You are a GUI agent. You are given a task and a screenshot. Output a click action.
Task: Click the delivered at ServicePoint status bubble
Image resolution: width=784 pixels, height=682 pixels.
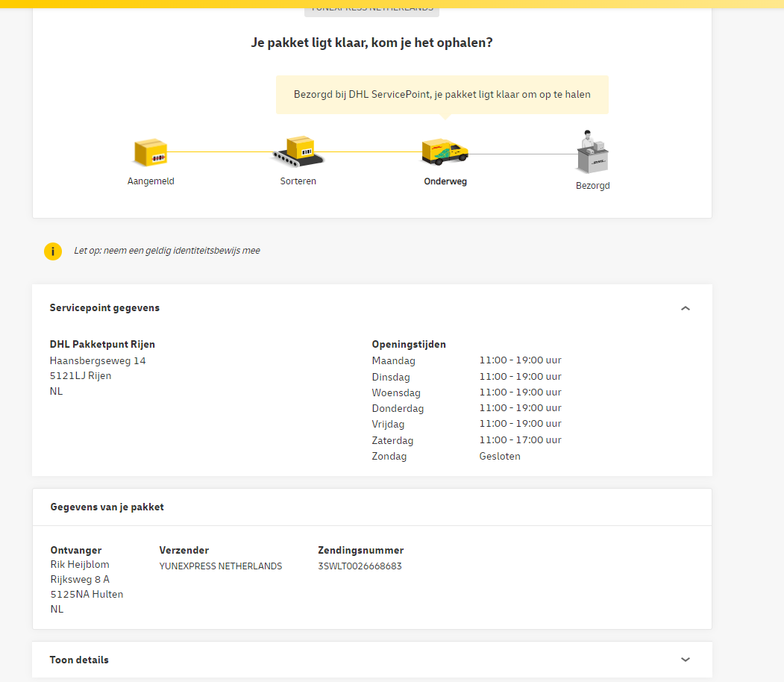point(442,95)
